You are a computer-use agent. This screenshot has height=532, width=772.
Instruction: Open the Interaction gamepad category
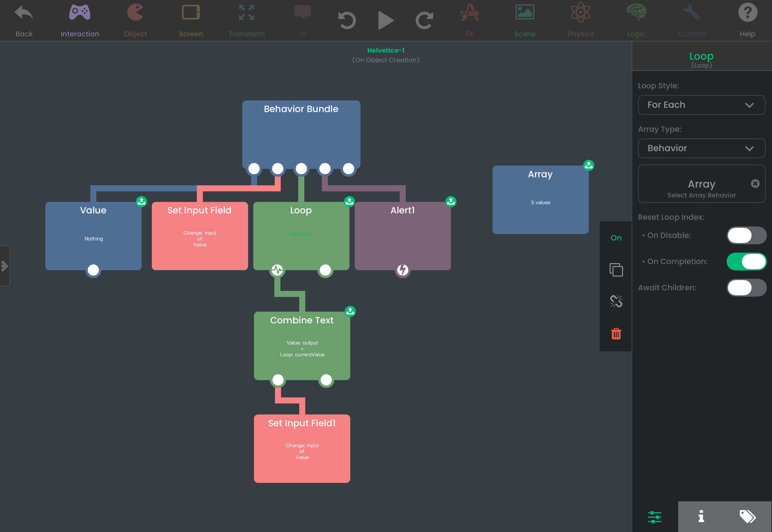click(x=80, y=21)
